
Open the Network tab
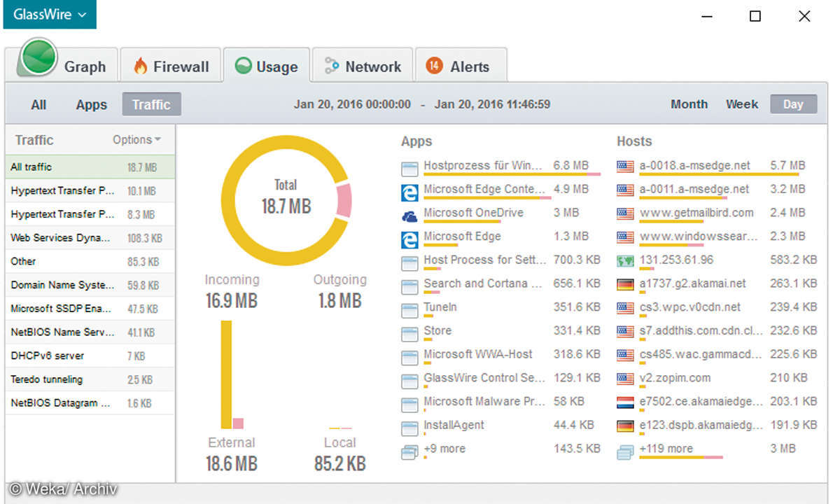click(363, 66)
